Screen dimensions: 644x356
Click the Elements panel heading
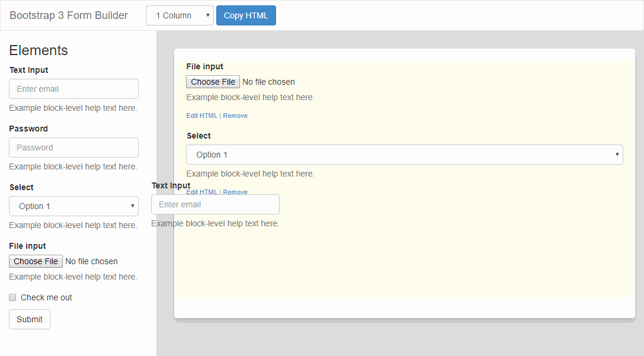click(39, 50)
